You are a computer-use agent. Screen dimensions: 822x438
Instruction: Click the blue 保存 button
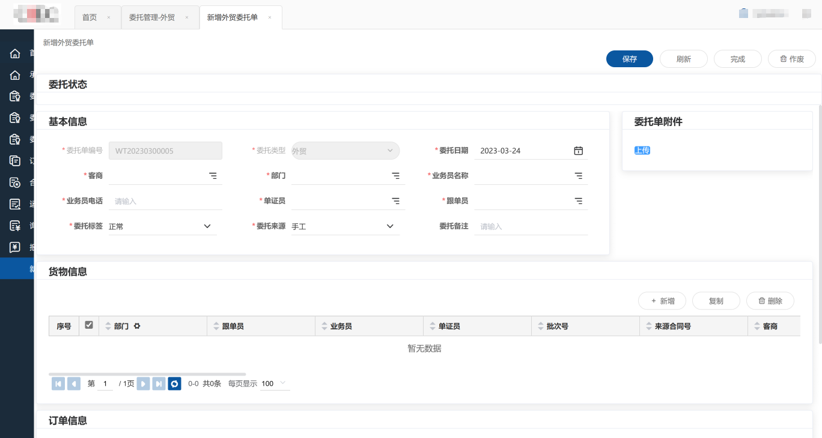629,59
